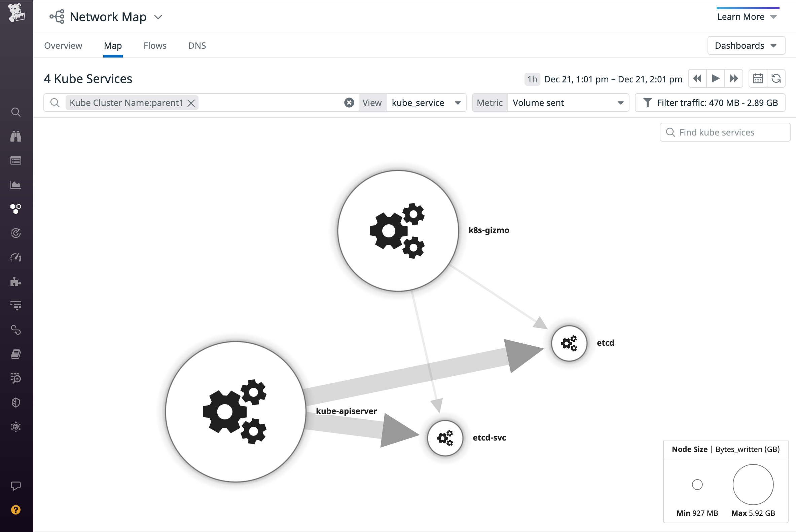Open the puzzle-piece Integrations icon
Image resolution: width=796 pixels, height=532 pixels.
pyautogui.click(x=16, y=281)
